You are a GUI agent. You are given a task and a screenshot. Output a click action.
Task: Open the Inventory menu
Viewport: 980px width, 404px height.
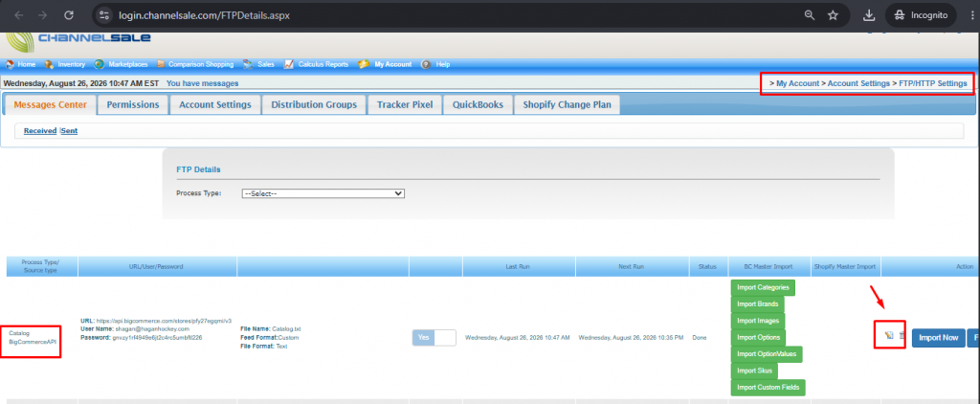(x=71, y=64)
